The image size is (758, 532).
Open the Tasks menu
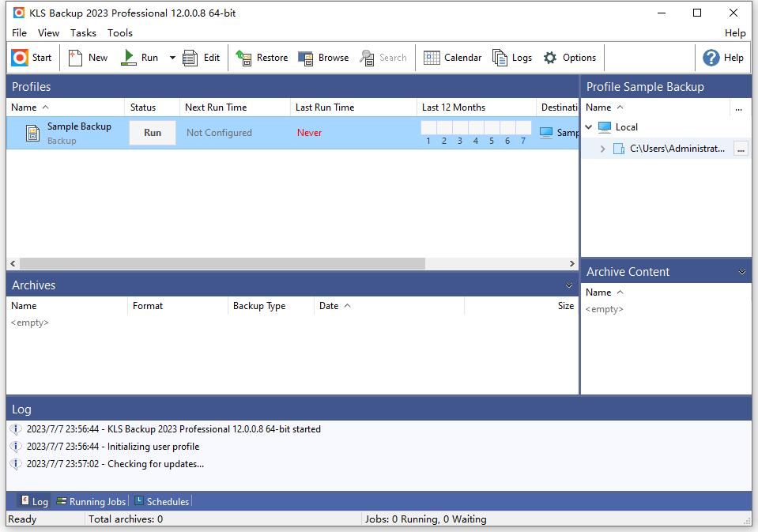82,32
